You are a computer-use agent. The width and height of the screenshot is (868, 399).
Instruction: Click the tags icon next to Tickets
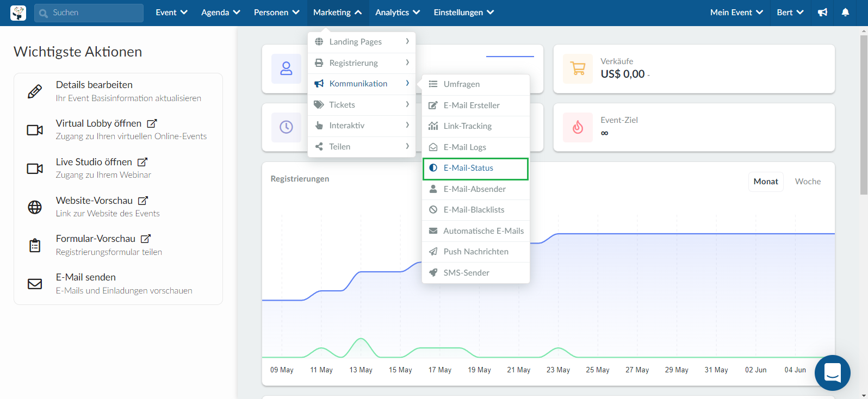click(319, 105)
